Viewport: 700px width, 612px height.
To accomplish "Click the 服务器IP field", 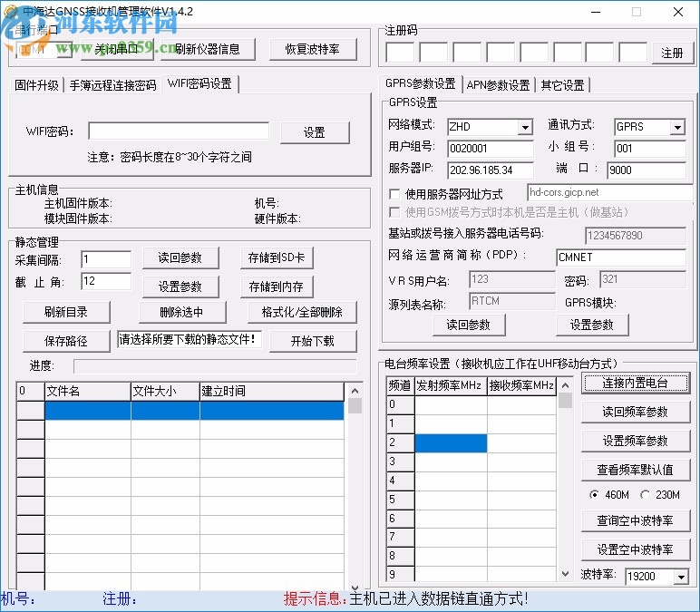I will (491, 170).
